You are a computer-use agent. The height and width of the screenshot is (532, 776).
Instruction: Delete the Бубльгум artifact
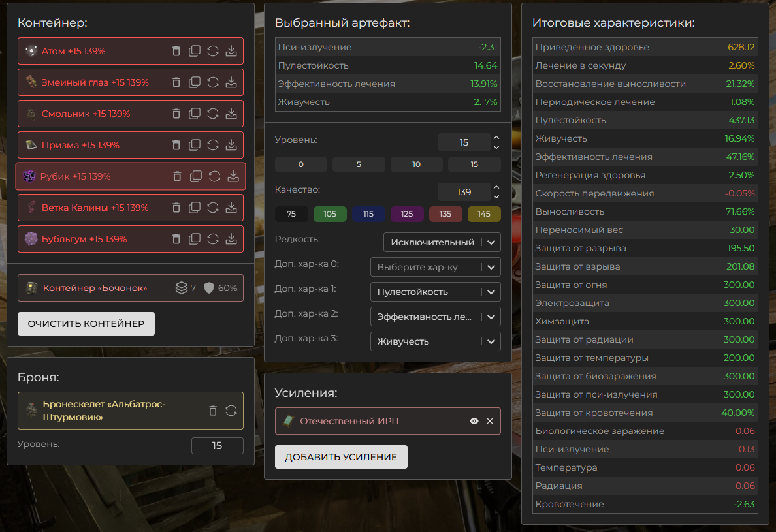click(176, 239)
